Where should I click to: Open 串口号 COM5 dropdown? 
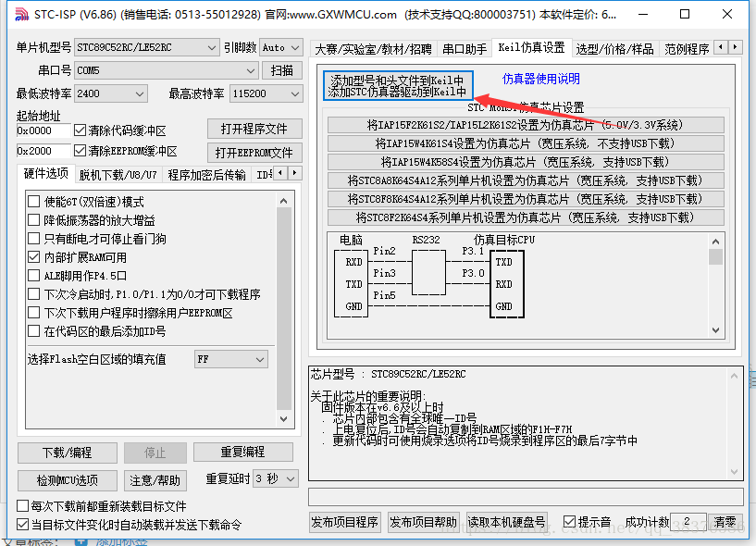(x=167, y=70)
